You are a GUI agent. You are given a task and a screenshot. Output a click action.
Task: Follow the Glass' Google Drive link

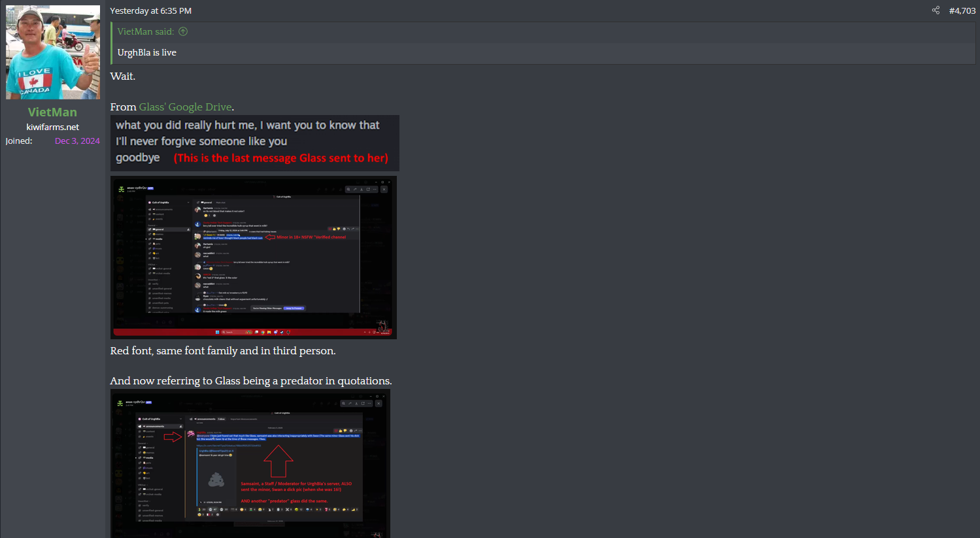[185, 107]
